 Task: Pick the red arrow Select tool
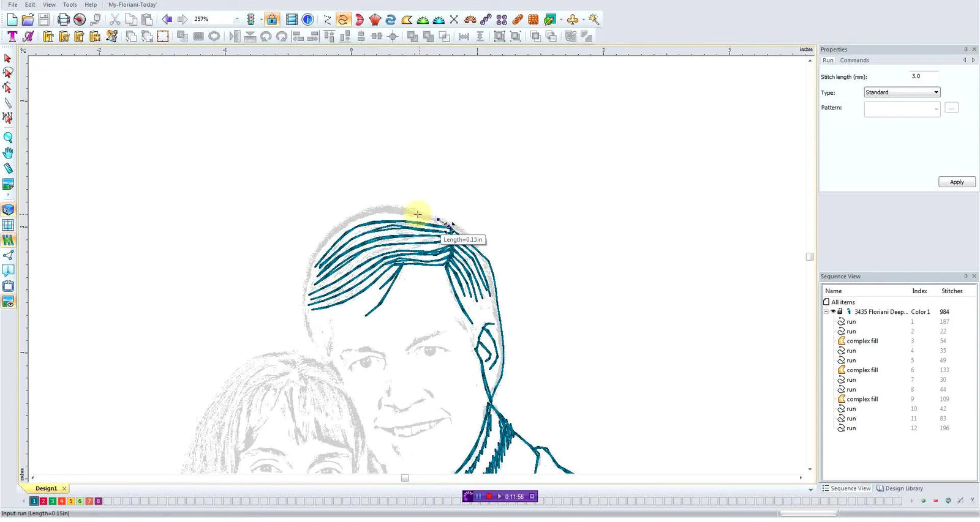8,59
